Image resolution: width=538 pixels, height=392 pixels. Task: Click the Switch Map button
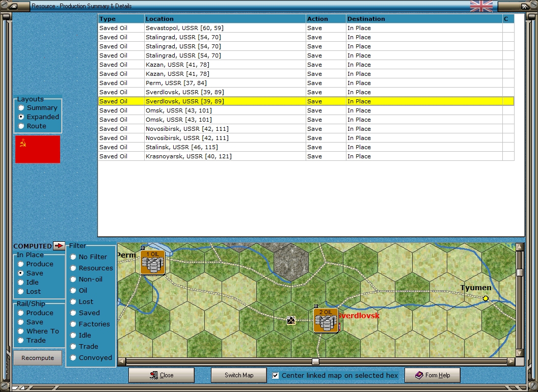point(239,375)
